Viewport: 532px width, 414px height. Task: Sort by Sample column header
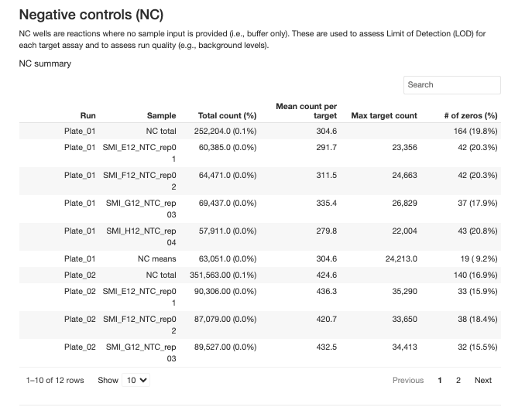pos(161,115)
